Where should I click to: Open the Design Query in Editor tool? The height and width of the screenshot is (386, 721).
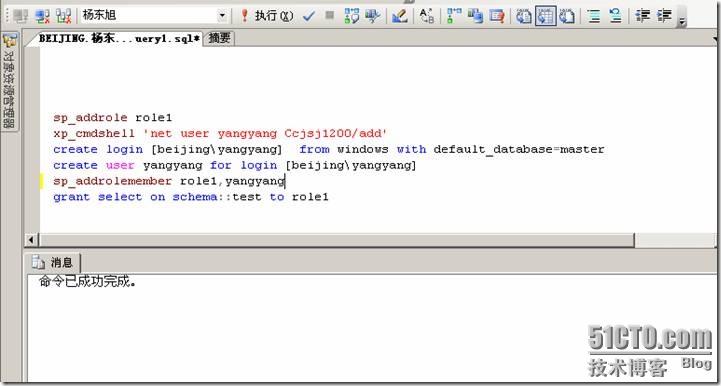[x=400, y=16]
